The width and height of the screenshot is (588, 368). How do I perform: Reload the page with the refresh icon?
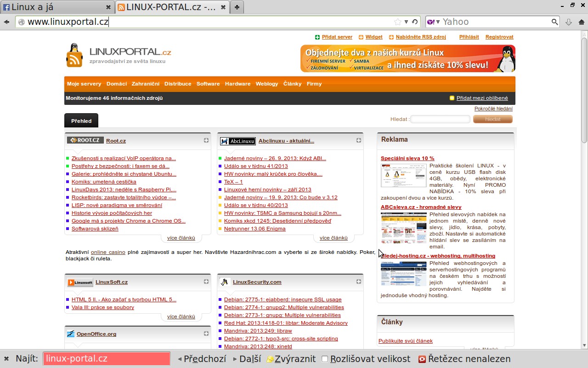(415, 22)
